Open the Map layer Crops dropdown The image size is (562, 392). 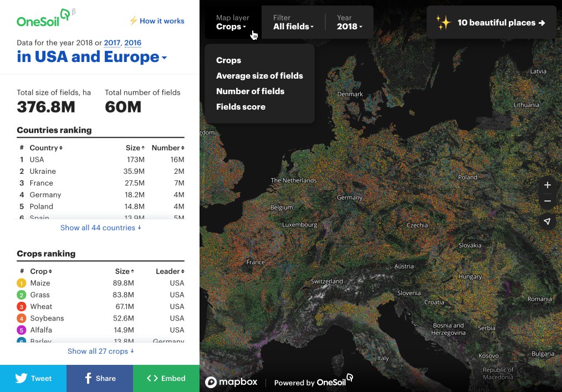(233, 22)
